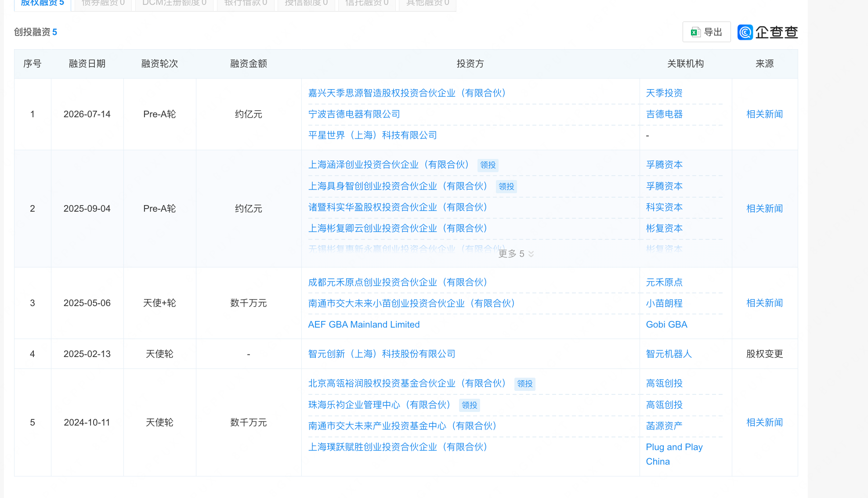This screenshot has width=868, height=498.
Task: Open 上海具身智创创业投资合伙企业 link
Action: (x=398, y=186)
